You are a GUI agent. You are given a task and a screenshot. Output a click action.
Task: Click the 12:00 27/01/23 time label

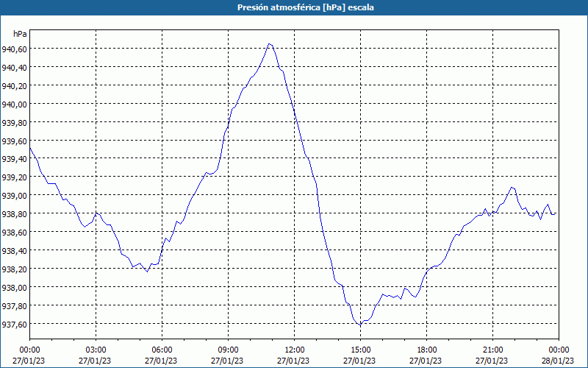point(293,355)
